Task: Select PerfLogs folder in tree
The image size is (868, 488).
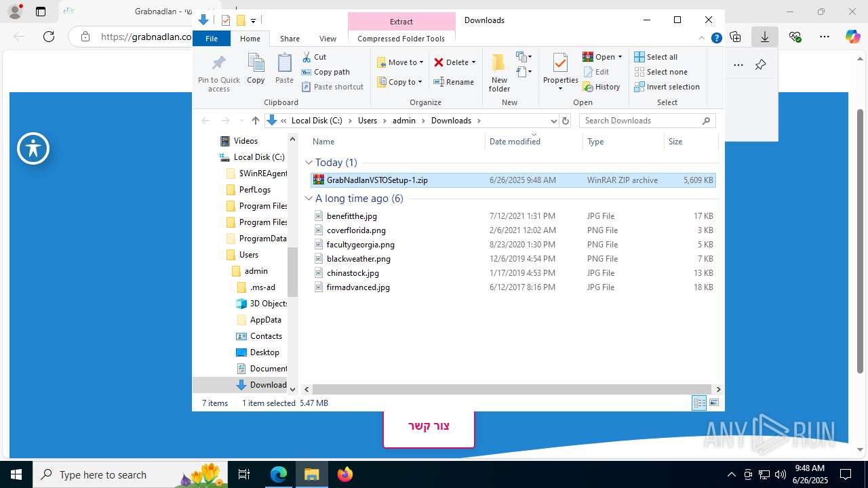Action: (x=254, y=190)
